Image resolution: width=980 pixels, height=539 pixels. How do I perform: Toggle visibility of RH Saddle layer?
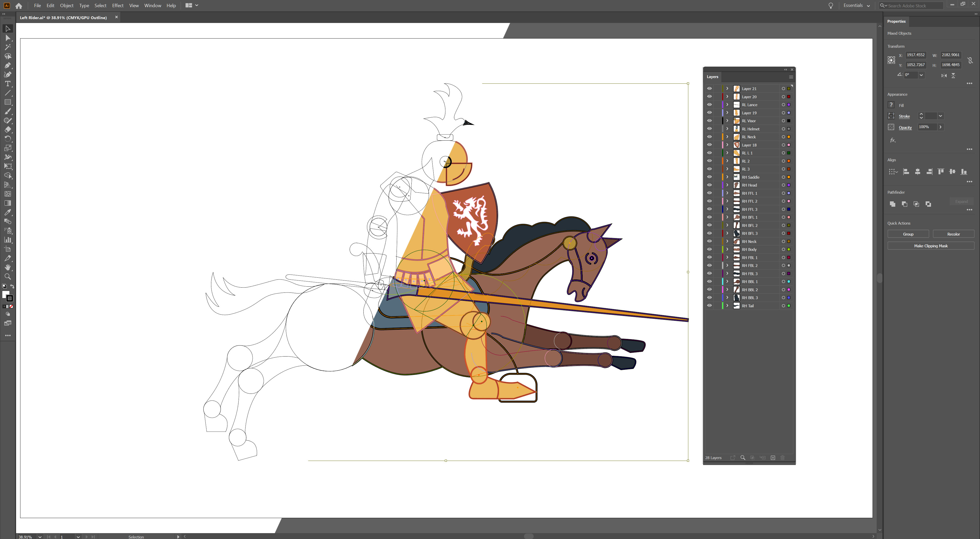pyautogui.click(x=709, y=177)
